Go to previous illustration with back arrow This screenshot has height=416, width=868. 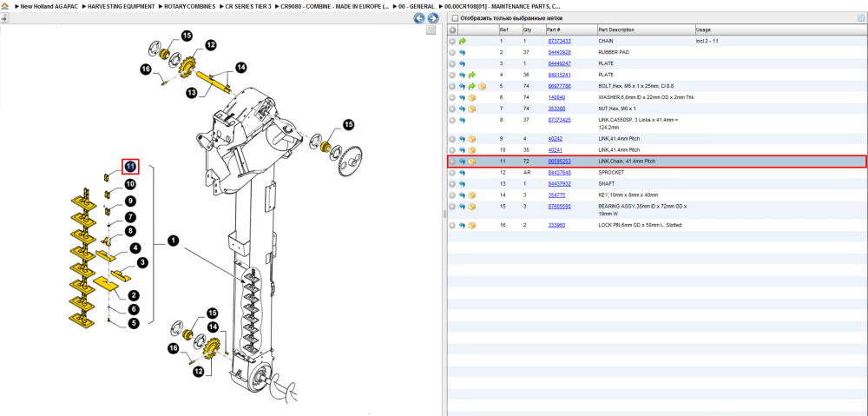pyautogui.click(x=419, y=18)
